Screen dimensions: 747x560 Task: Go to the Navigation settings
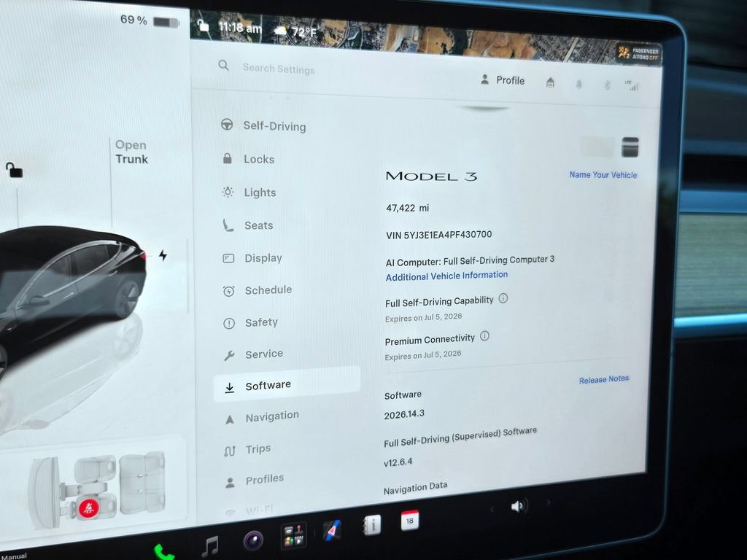pos(262,417)
